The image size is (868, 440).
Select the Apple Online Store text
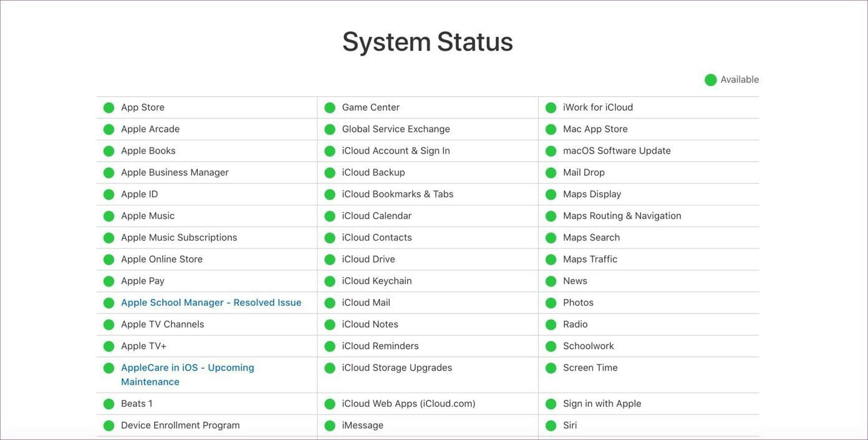162,259
